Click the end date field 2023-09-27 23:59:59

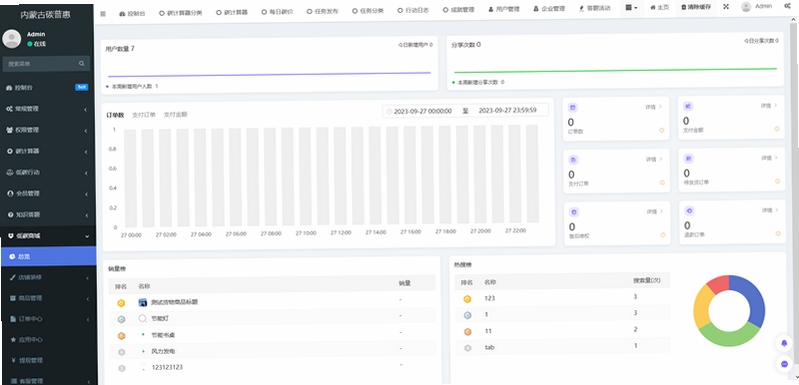(x=508, y=111)
